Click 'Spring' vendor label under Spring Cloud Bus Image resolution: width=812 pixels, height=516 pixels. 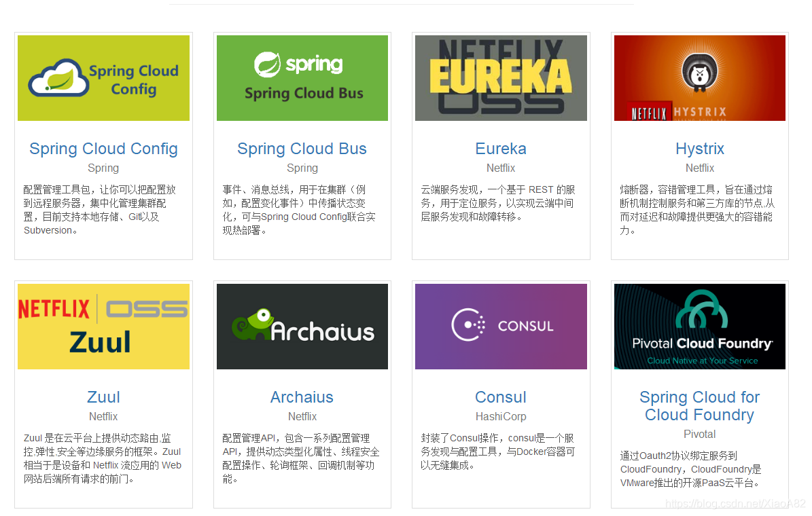[302, 168]
